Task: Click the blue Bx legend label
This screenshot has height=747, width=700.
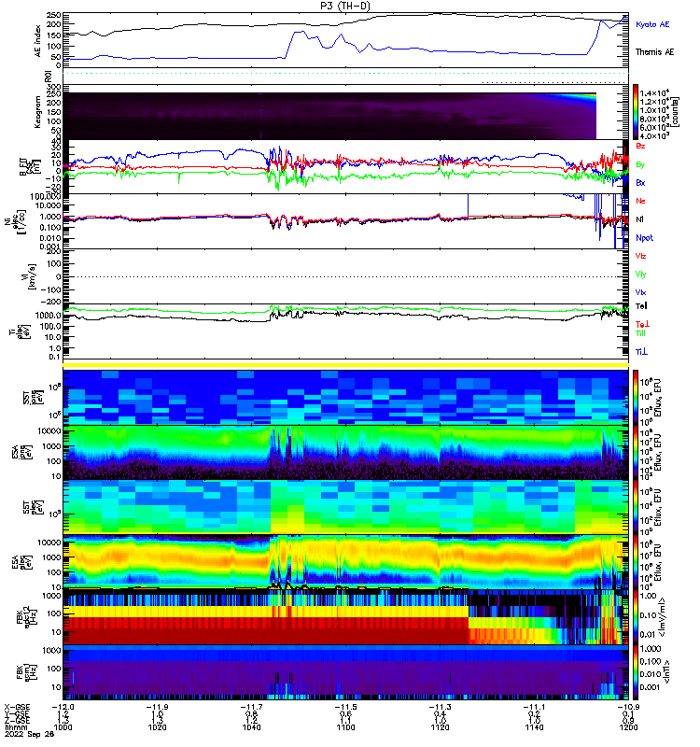Action: 640,182
